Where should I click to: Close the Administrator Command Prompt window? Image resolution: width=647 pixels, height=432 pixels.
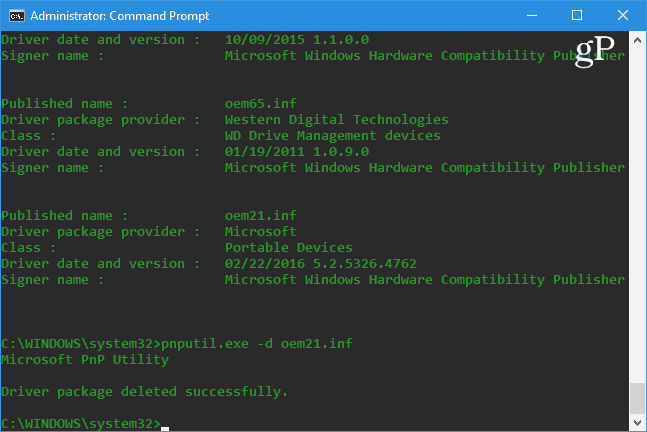click(623, 16)
